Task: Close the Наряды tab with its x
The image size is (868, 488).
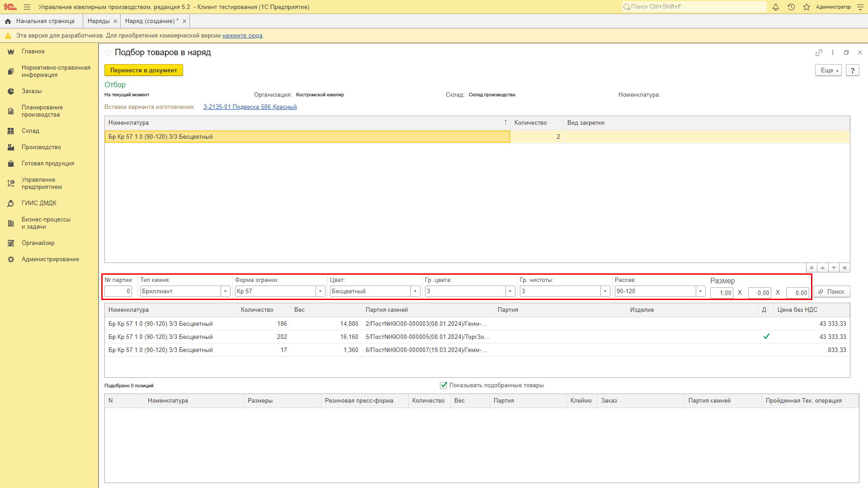Action: point(115,21)
